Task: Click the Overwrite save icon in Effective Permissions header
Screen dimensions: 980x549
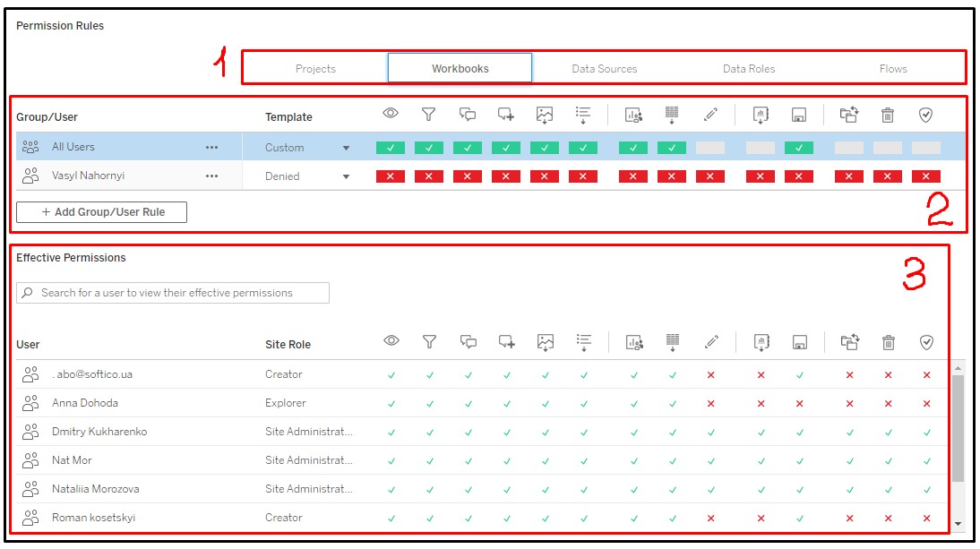Action: 799,342
